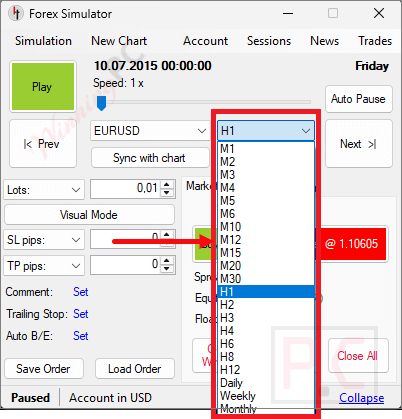This screenshot has width=402, height=419.
Task: Select M2 timeframe from list
Action: (266, 162)
